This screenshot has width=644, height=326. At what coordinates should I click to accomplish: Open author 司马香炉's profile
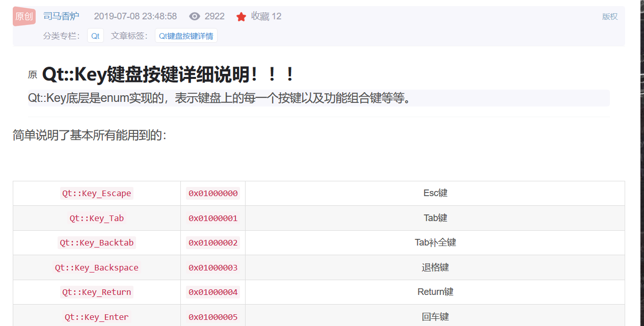click(x=61, y=16)
